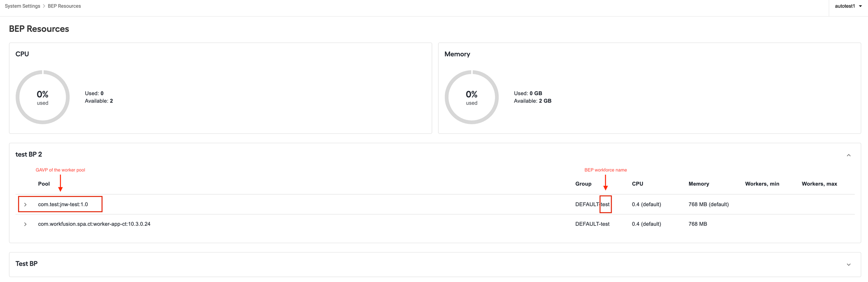
Task: Open the autotest1 user dropdown
Action: 848,6
